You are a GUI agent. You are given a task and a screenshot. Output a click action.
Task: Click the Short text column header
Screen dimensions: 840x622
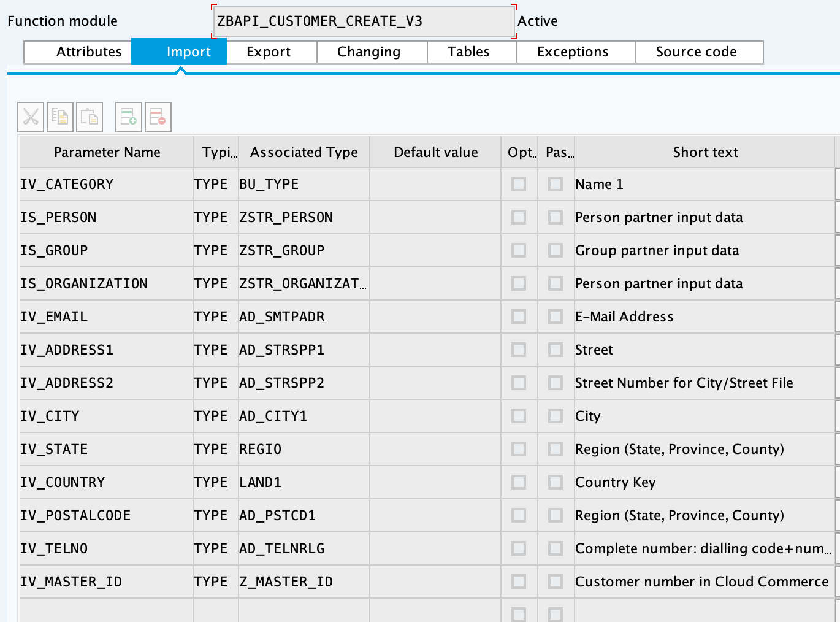[705, 152]
